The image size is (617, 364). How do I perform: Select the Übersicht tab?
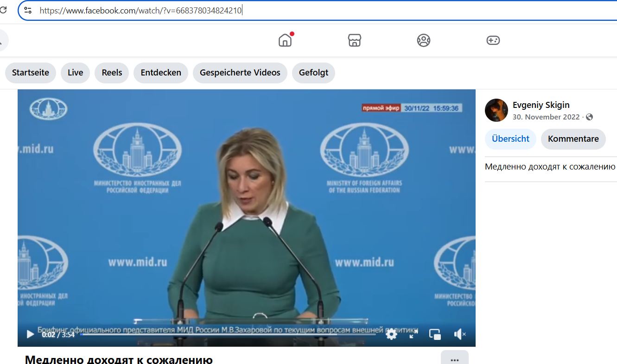pyautogui.click(x=510, y=139)
